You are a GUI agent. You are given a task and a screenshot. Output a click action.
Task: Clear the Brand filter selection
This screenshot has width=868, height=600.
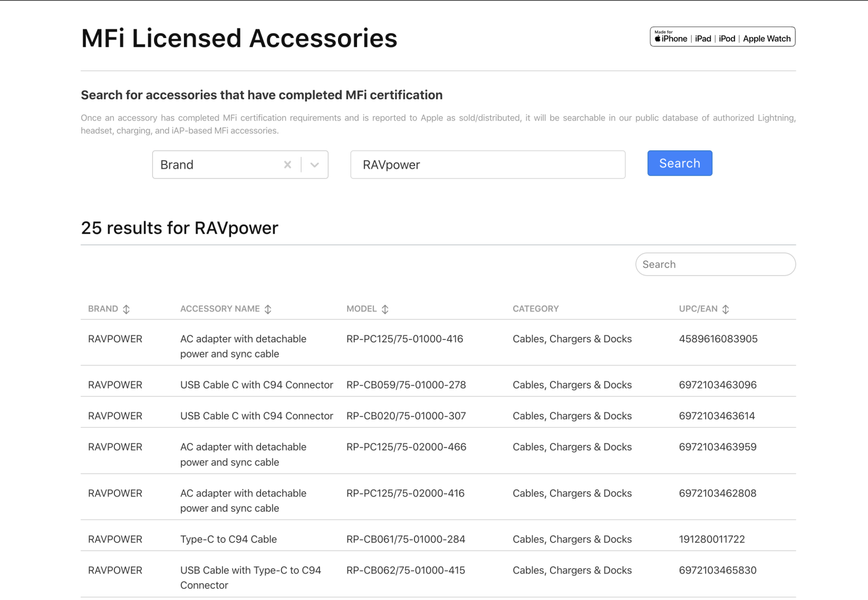point(288,165)
